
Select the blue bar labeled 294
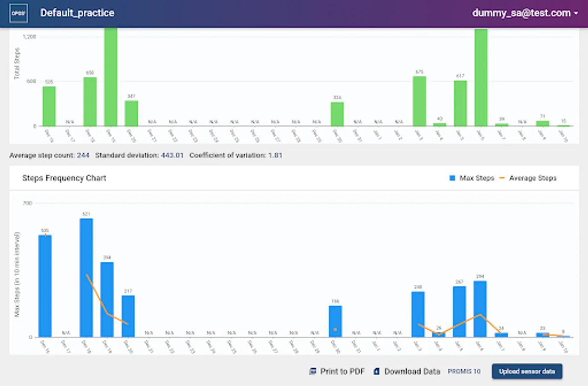[x=480, y=309]
